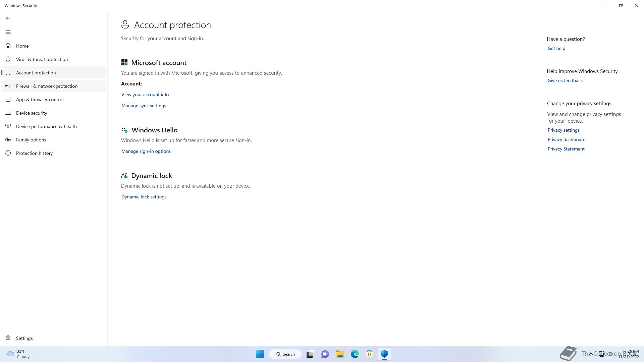The image size is (644, 362).
Task: Click Give us feedback
Action: (x=565, y=80)
